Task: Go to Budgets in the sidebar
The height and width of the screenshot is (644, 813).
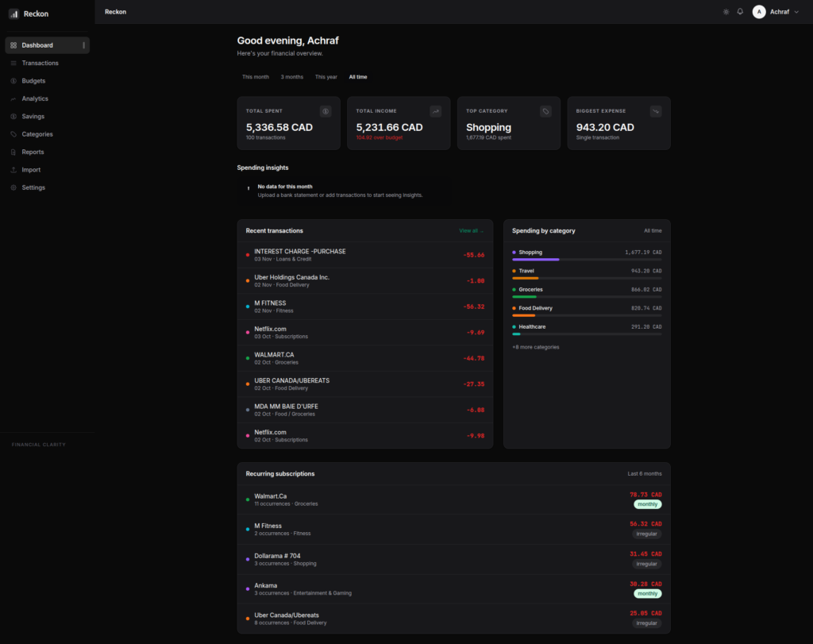Action: click(x=47, y=81)
